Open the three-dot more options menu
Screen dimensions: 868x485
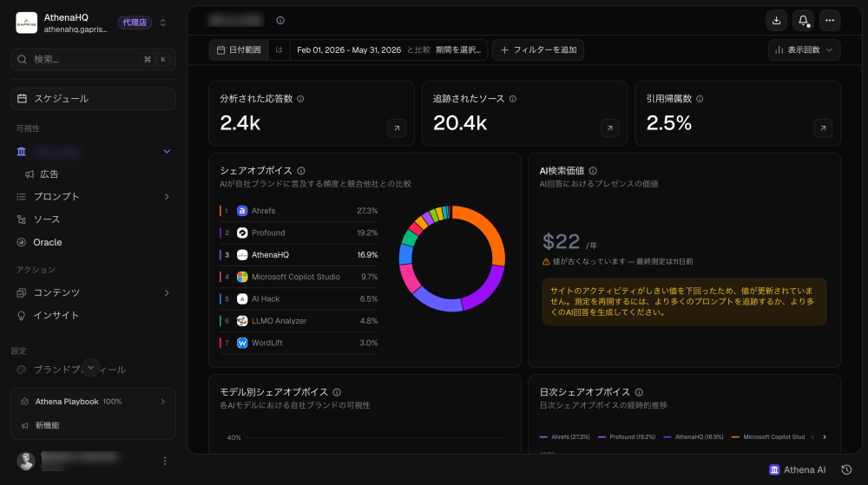click(830, 21)
